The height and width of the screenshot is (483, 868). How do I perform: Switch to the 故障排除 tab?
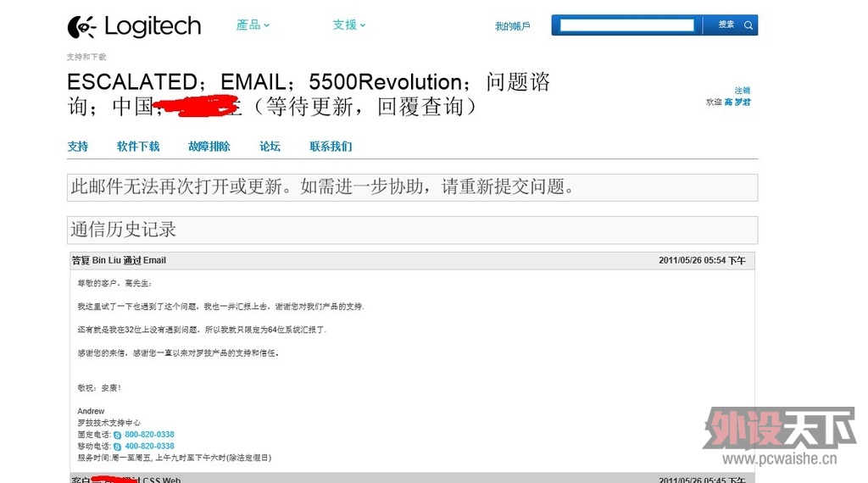(x=209, y=147)
